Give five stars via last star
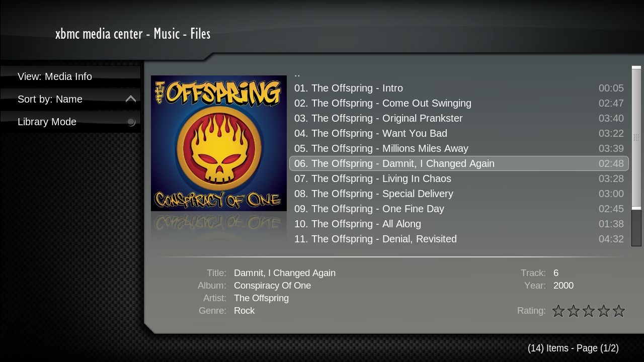 619,311
